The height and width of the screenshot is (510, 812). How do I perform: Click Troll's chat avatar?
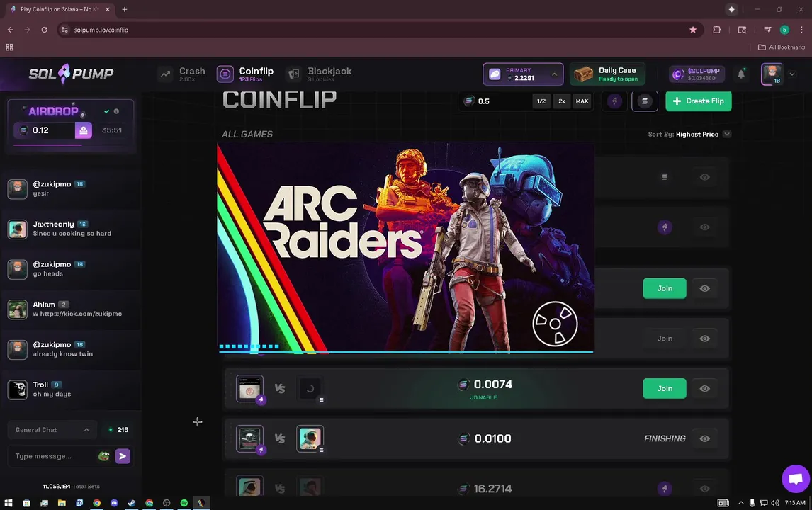(17, 390)
